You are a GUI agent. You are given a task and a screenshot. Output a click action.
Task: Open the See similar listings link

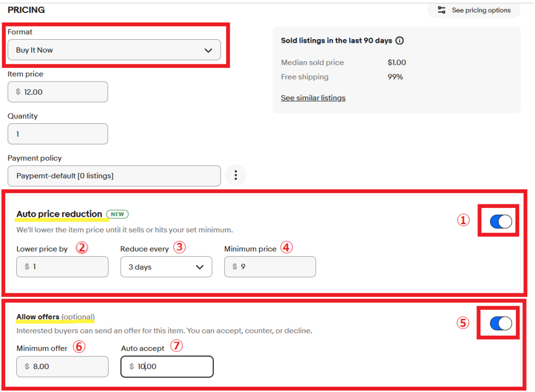click(x=313, y=98)
